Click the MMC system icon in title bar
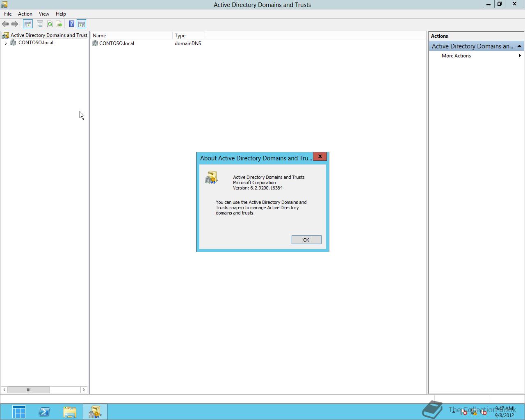This screenshot has width=525, height=420. [x=4, y=5]
